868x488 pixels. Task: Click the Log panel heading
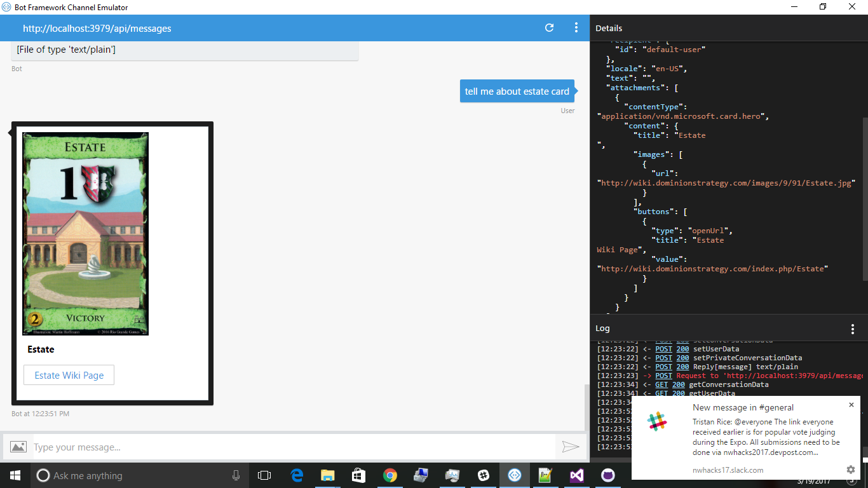[602, 329]
